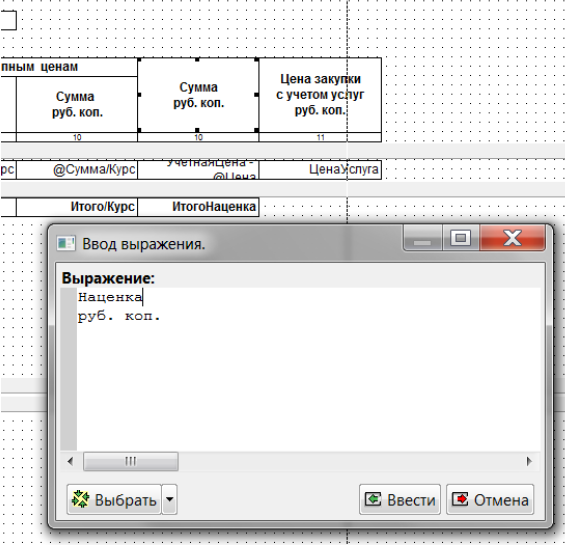The height and width of the screenshot is (545, 565).
Task: Click the Выбрать button
Action: click(x=114, y=500)
